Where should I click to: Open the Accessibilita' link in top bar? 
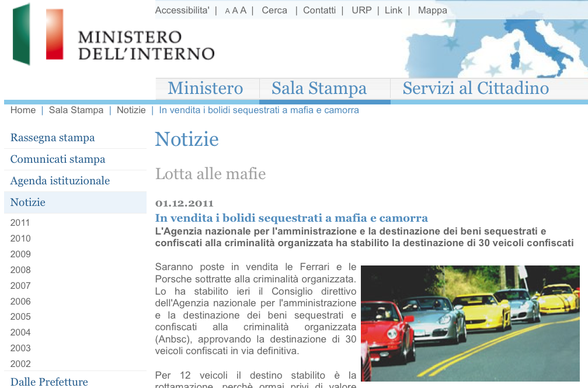pyautogui.click(x=182, y=10)
